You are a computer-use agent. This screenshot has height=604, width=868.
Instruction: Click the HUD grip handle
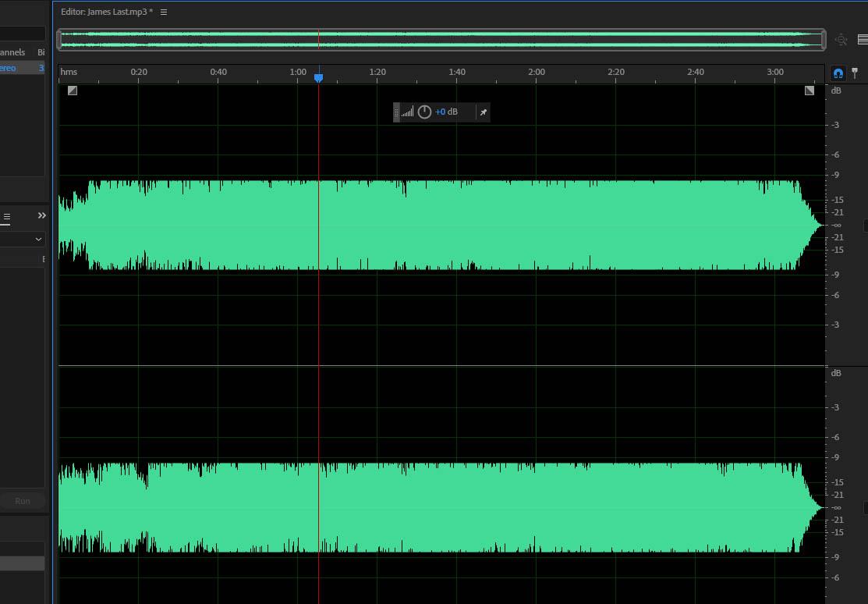(396, 112)
